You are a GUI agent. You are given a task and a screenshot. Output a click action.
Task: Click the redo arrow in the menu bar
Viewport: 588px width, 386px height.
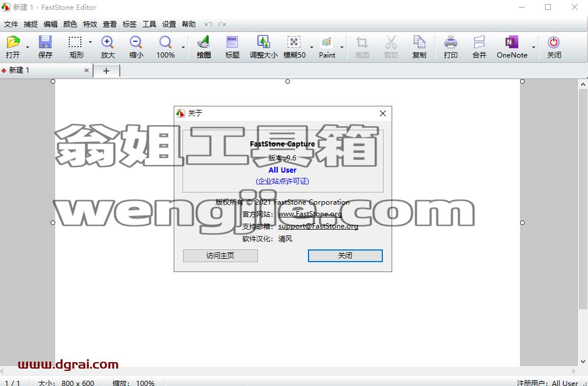222,24
